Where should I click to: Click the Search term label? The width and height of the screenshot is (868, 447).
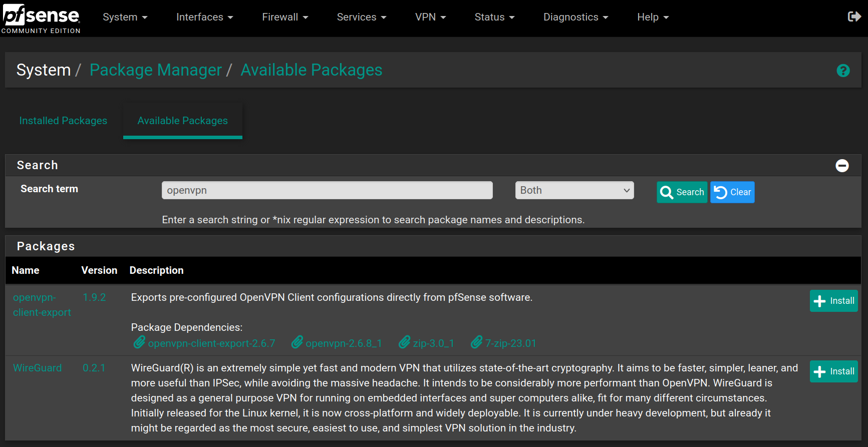pos(49,189)
